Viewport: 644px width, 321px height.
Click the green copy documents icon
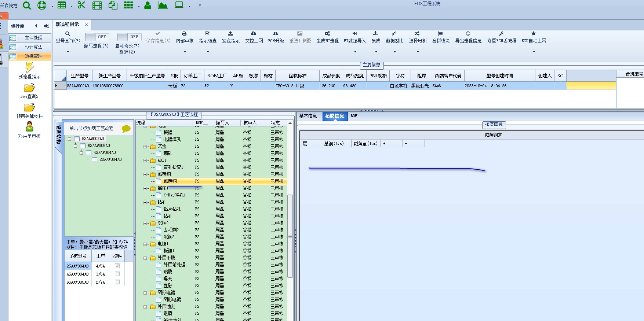coord(113,5)
